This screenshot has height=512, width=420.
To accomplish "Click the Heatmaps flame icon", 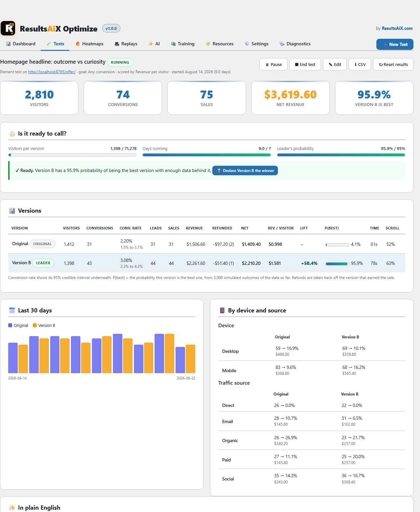I will click(78, 44).
